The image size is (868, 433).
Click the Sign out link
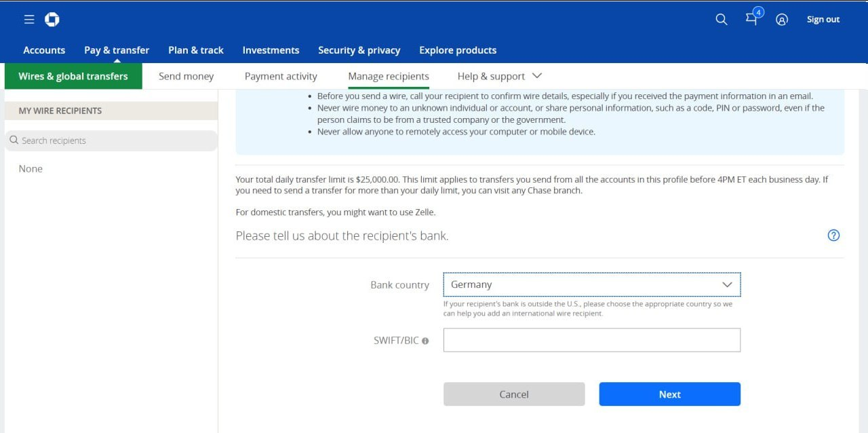823,20
